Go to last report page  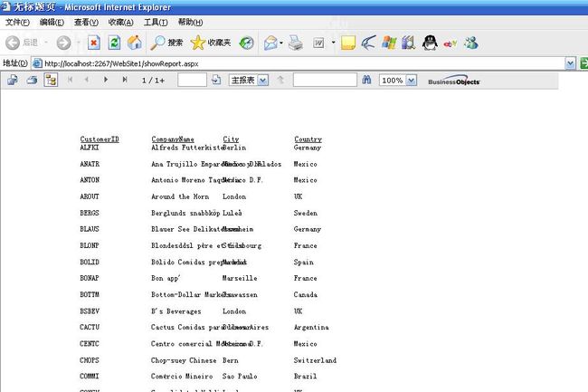pos(125,80)
